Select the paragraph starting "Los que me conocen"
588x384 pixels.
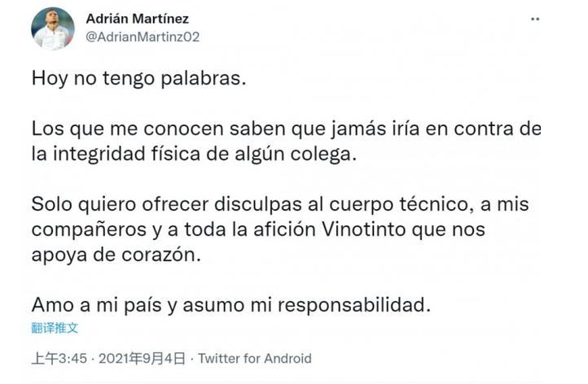pyautogui.click(x=287, y=142)
